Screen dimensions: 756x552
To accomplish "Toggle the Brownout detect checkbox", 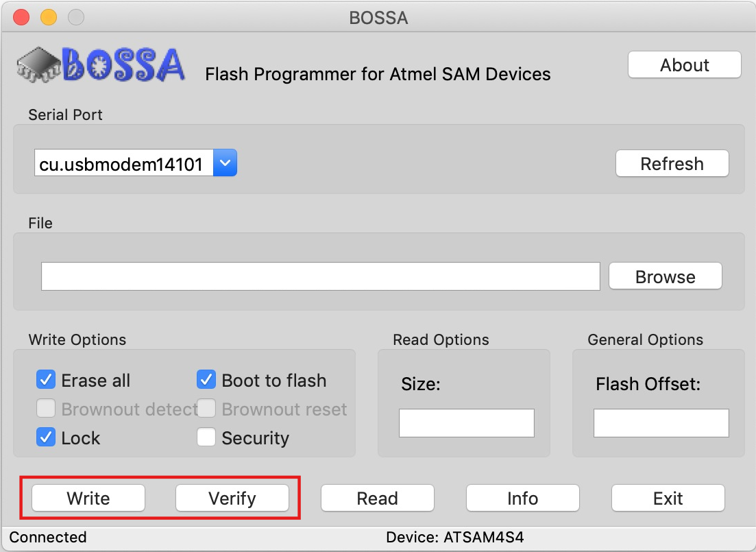I will coord(46,409).
